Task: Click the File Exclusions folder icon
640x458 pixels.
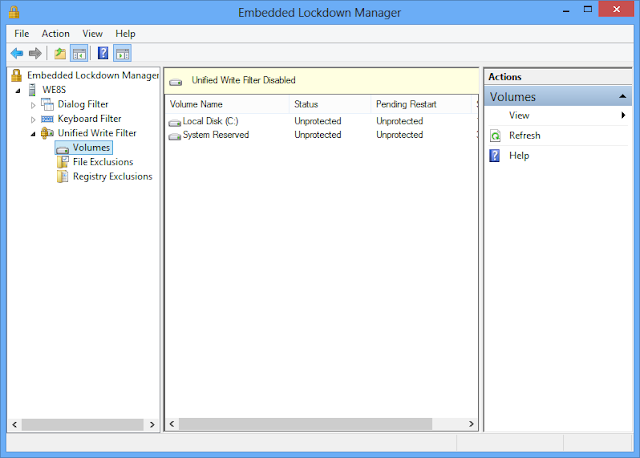Action: click(x=63, y=162)
